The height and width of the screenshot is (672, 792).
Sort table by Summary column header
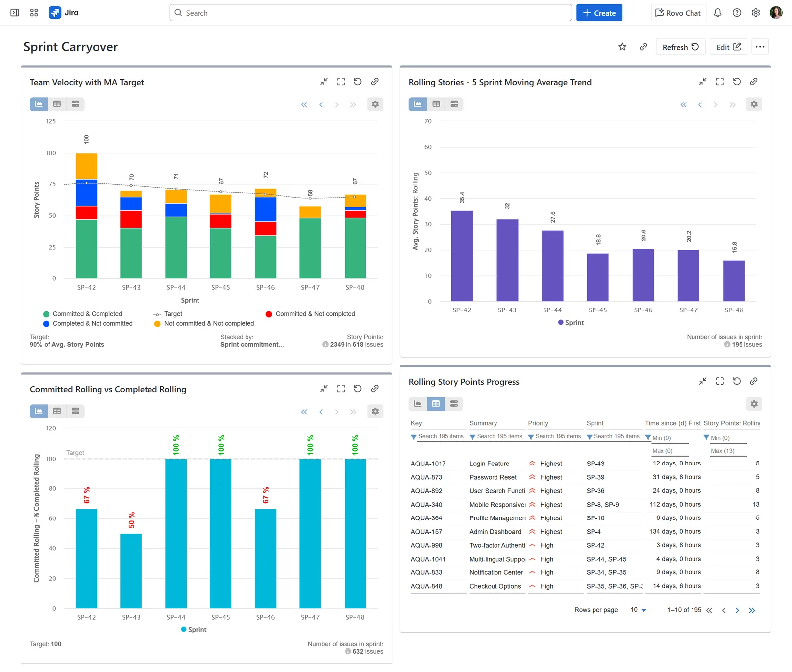coord(483,423)
